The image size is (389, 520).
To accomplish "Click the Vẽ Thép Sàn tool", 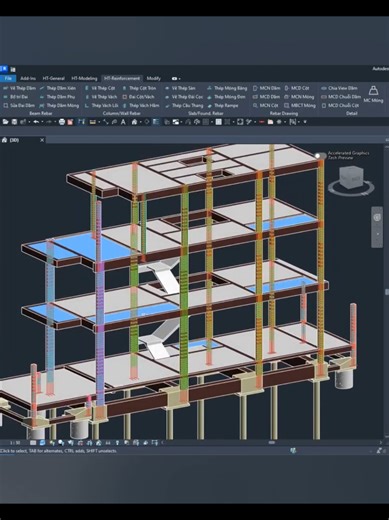I will [180, 88].
